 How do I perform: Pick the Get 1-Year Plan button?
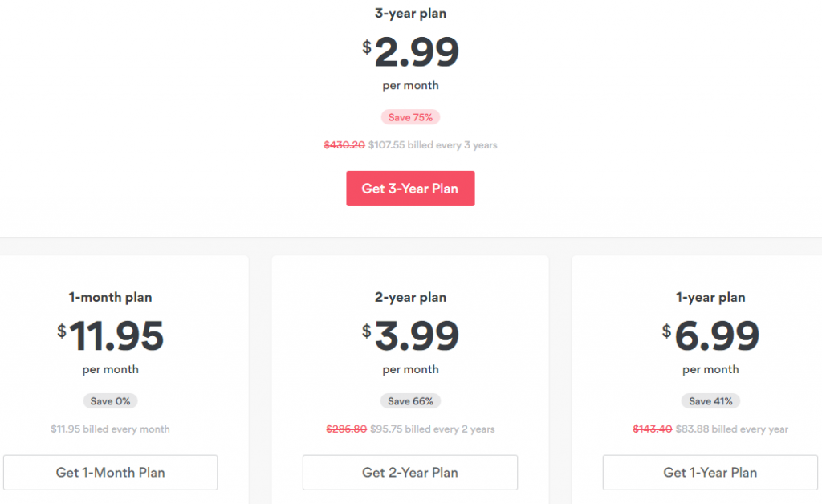coord(710,472)
